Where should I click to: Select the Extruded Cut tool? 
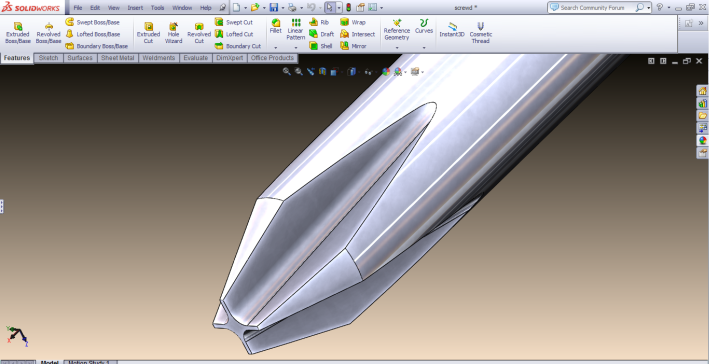tap(148, 33)
